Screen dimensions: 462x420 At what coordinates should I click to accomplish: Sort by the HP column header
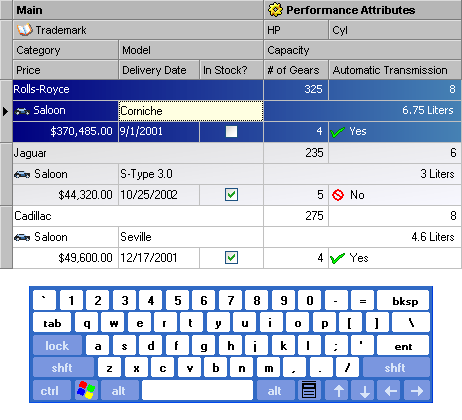point(296,30)
